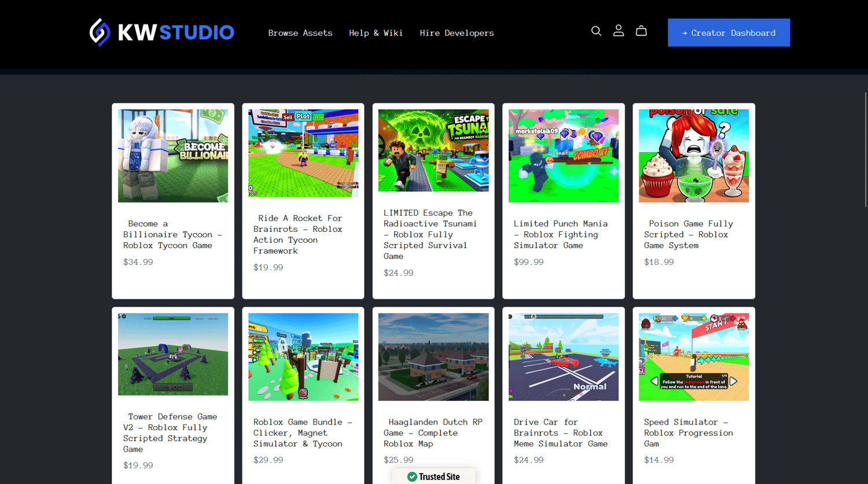Open the account profile icon
The width and height of the screenshot is (868, 484).
[619, 31]
